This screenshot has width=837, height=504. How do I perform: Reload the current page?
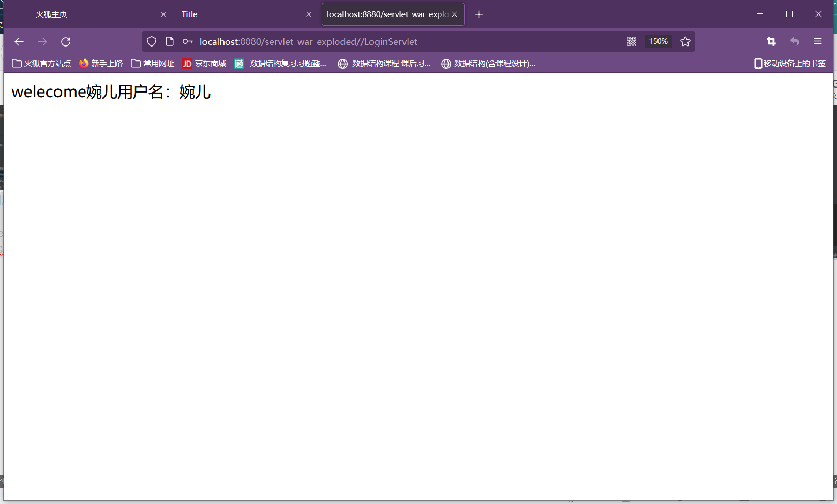tap(66, 41)
